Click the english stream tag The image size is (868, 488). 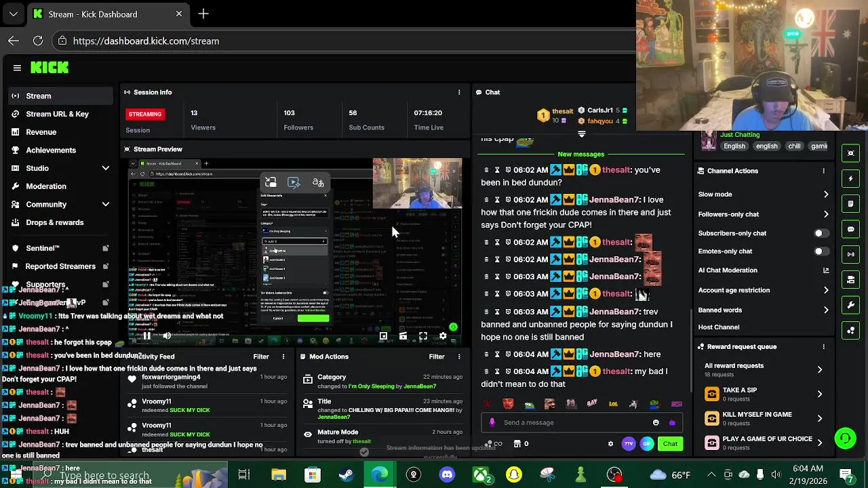[x=767, y=146]
